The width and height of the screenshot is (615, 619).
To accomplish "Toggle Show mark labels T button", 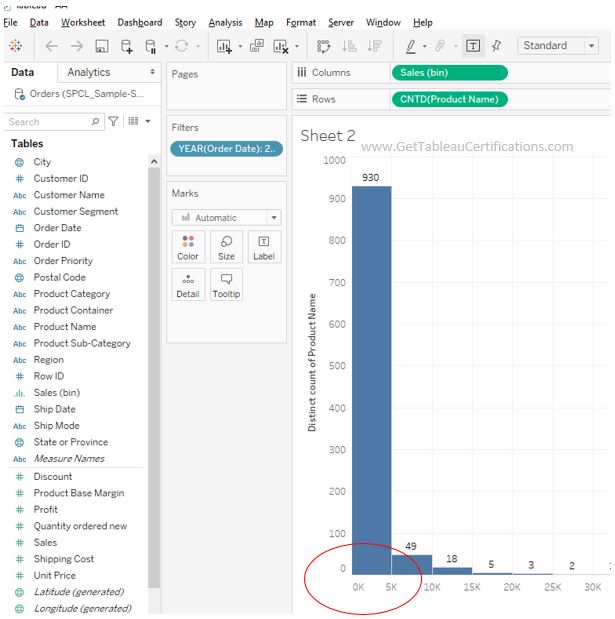I will tap(473, 46).
